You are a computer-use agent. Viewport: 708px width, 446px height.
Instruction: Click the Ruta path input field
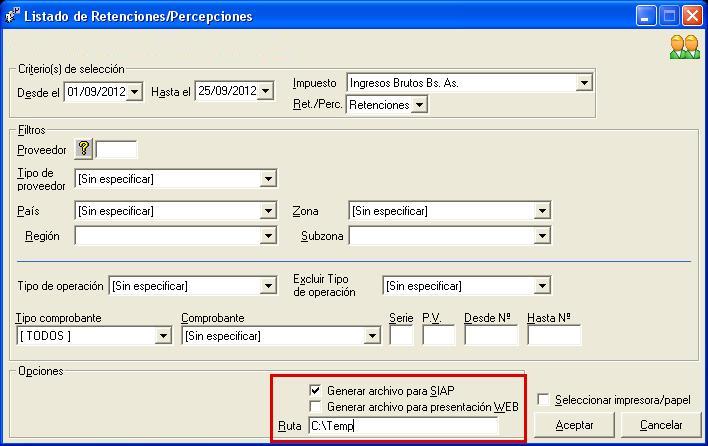point(402,426)
